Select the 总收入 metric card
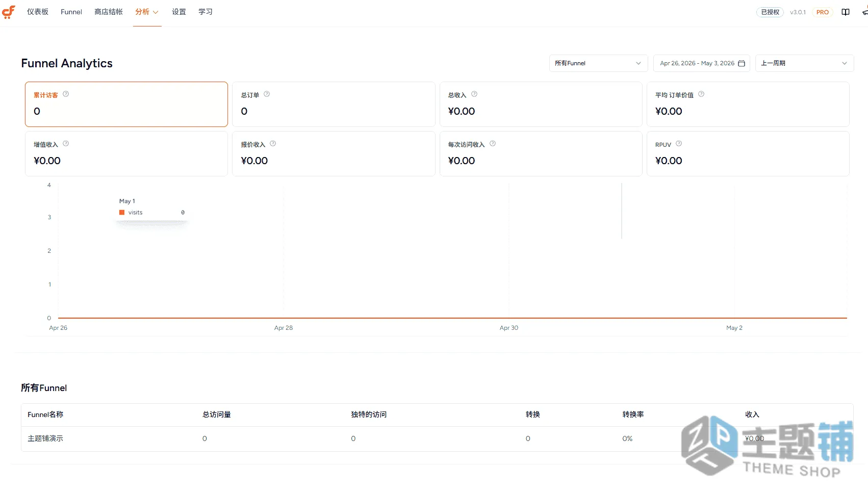 (x=541, y=104)
